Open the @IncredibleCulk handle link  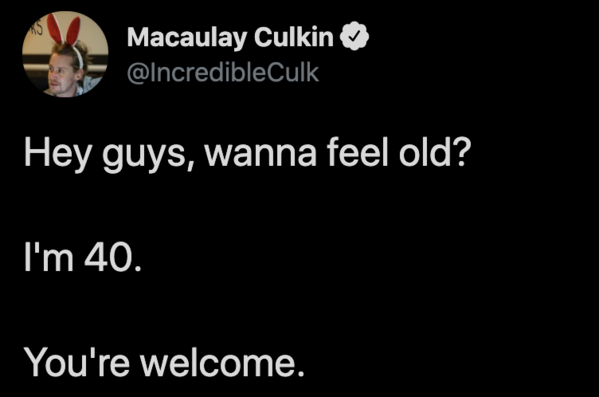[223, 73]
